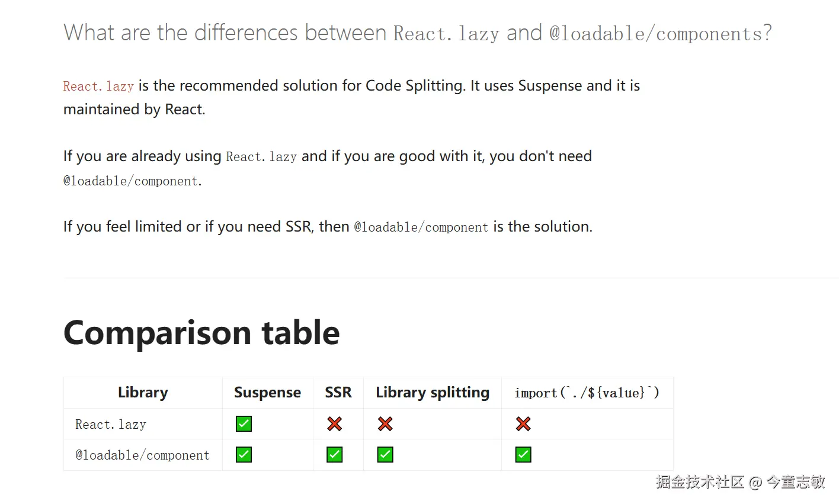
Task: Select the @loadable/component row label in table
Action: point(142,455)
